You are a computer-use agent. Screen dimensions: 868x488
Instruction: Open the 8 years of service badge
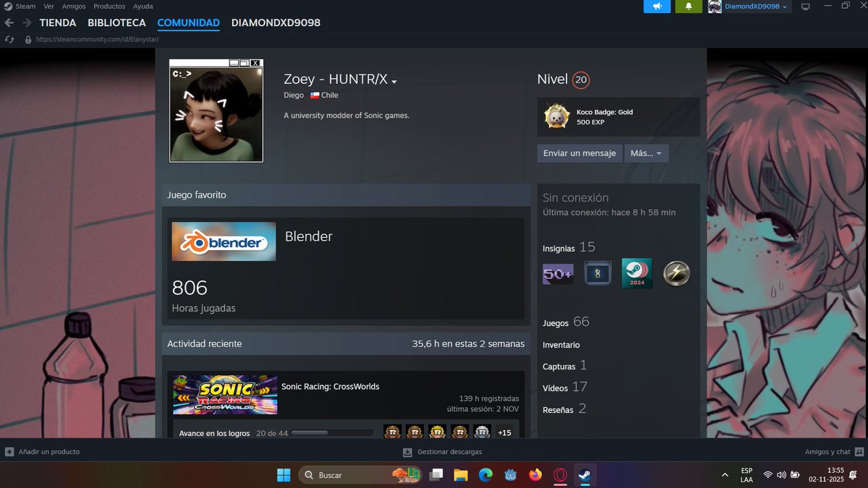tap(597, 273)
